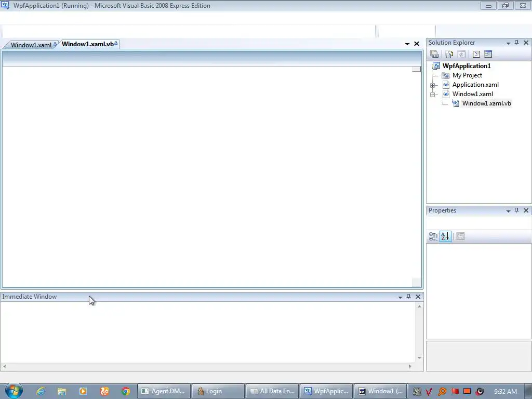
Task: Collapse the Window1.xaml tree node
Action: pyautogui.click(x=432, y=95)
